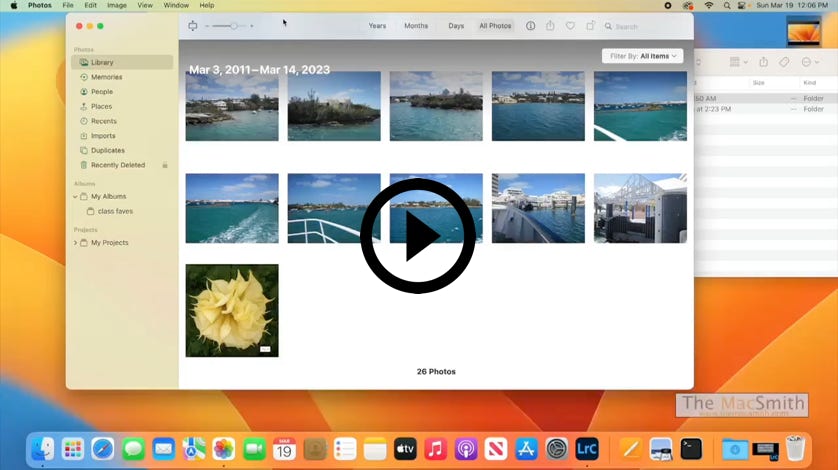The height and width of the screenshot is (470, 838).
Task: Open the Apple menu
Action: 14,5
